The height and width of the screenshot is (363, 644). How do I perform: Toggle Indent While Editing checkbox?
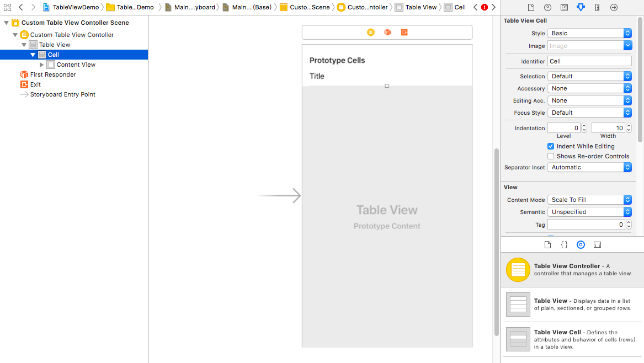click(x=551, y=146)
